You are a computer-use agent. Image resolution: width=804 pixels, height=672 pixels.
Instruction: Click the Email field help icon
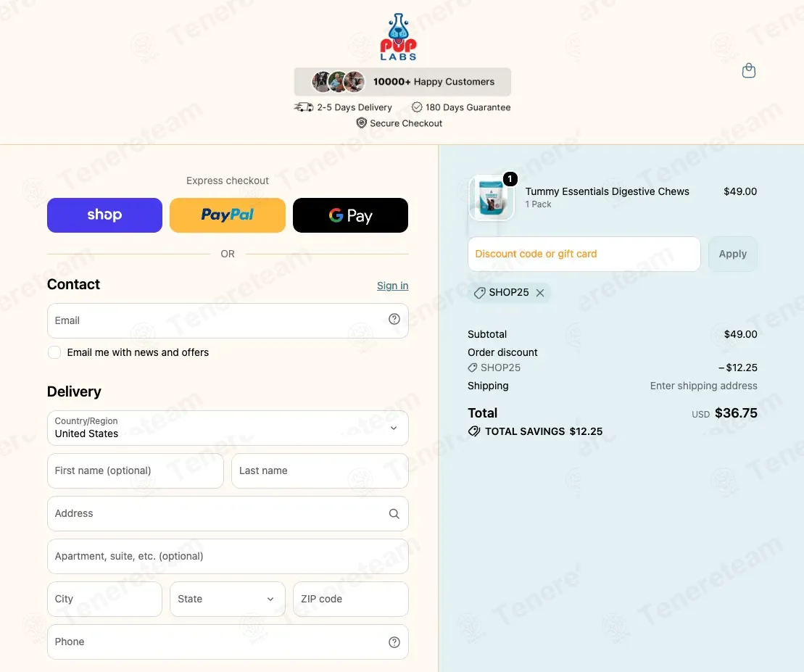pyautogui.click(x=394, y=320)
